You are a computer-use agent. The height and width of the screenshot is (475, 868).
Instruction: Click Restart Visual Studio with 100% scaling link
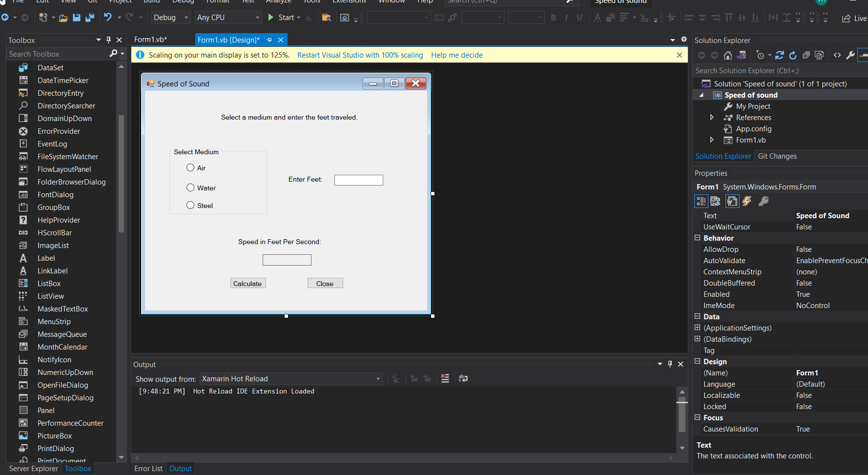[x=360, y=55]
